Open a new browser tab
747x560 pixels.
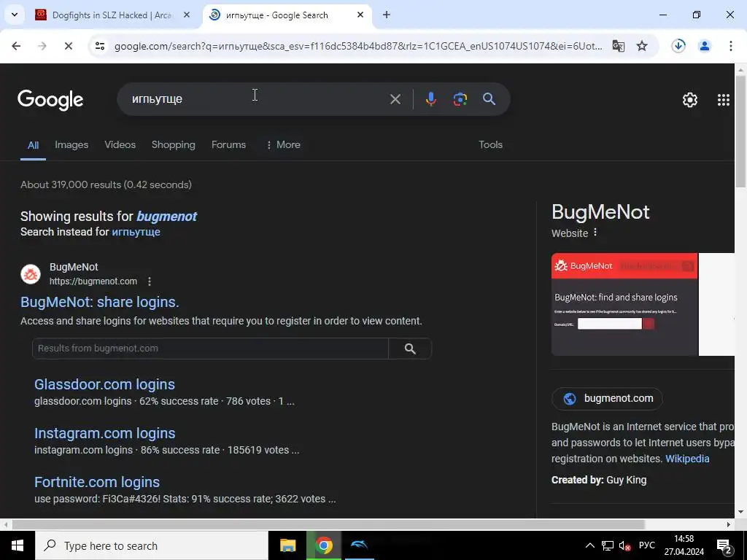[x=387, y=15]
